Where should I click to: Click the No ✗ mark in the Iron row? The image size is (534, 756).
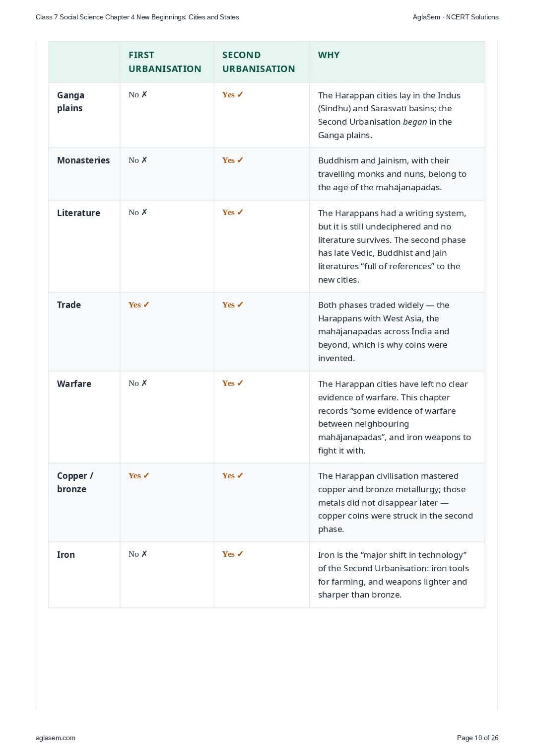[138, 554]
